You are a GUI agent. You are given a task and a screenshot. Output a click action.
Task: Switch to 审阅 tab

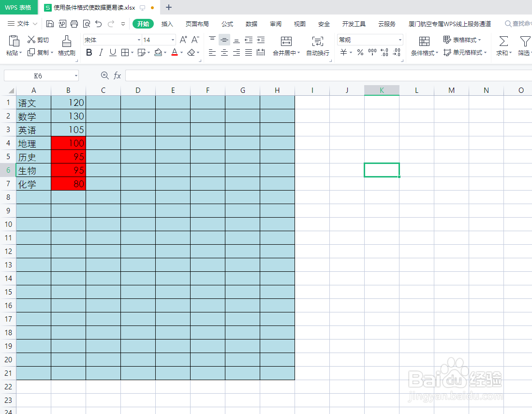276,24
